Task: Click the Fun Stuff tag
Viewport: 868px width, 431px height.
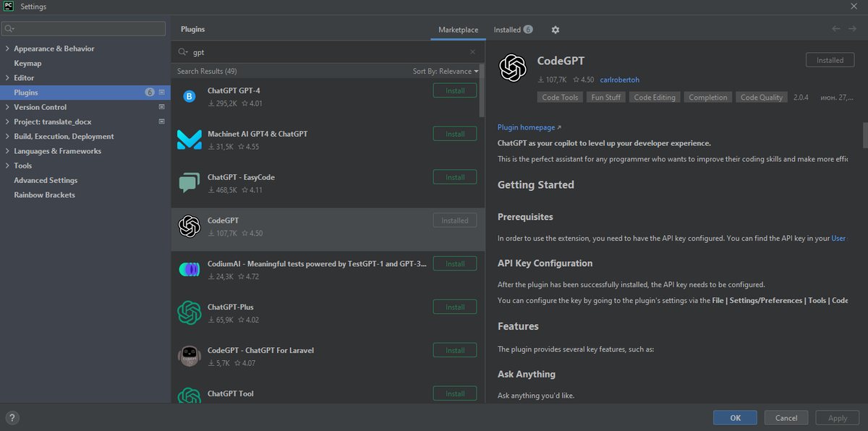Action: (606, 97)
